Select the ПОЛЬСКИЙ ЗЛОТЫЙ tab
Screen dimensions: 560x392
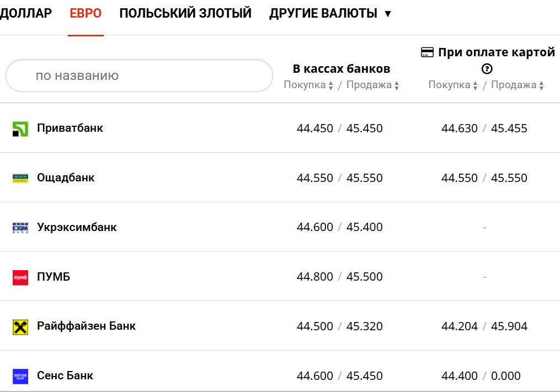[185, 13]
